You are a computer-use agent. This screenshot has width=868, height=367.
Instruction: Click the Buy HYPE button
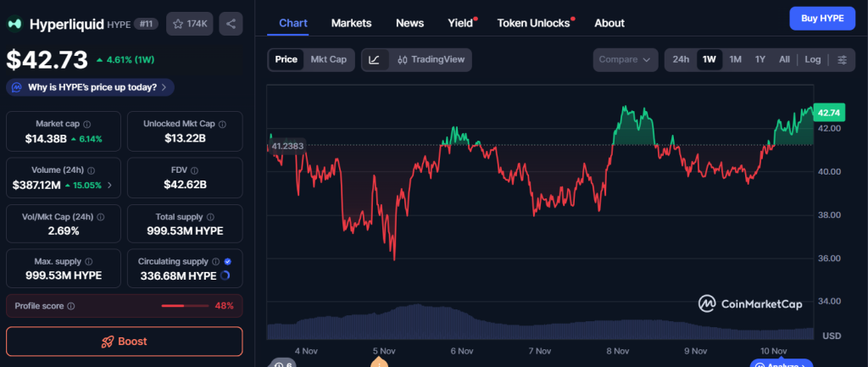pyautogui.click(x=821, y=19)
